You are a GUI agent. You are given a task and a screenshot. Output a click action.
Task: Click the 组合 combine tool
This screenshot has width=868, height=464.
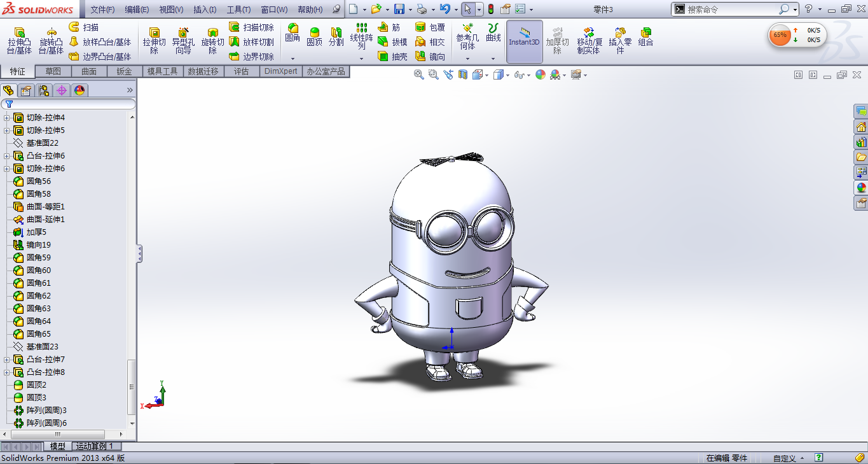click(x=645, y=37)
